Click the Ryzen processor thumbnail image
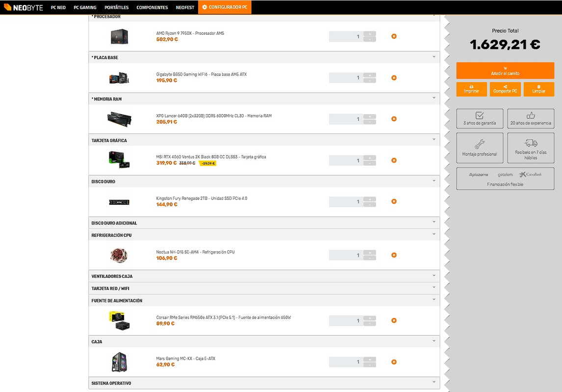This screenshot has width=562, height=392. (x=119, y=36)
